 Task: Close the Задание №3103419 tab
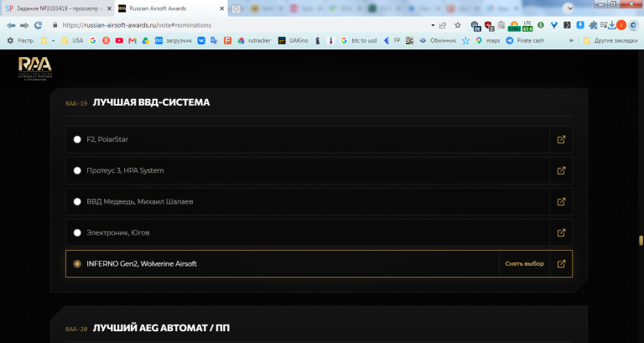109,8
